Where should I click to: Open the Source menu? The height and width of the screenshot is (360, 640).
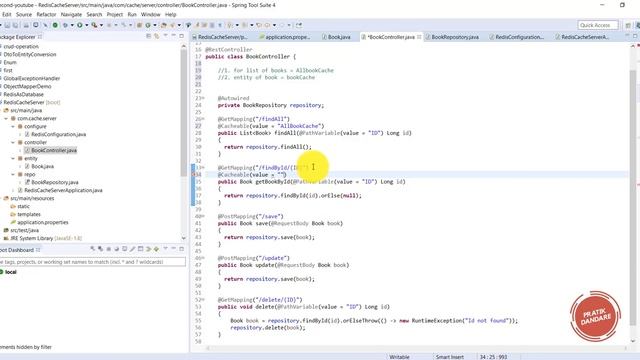tap(24, 14)
